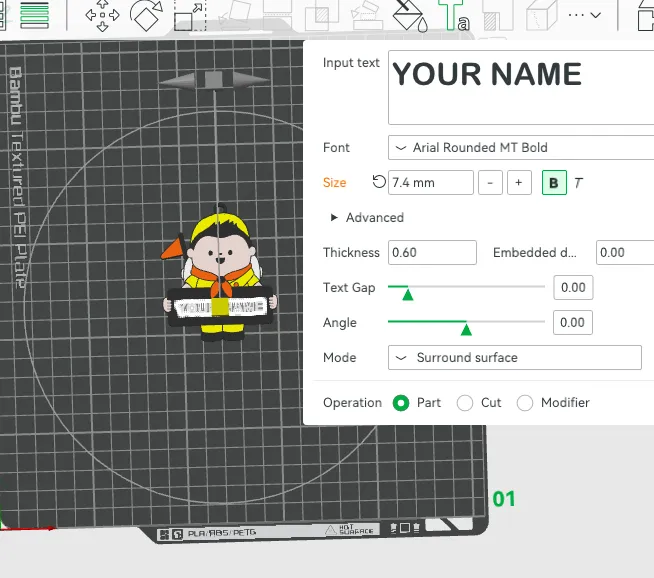Select the Lay on face tool
Viewport: 654px width, 578px height.
[234, 15]
